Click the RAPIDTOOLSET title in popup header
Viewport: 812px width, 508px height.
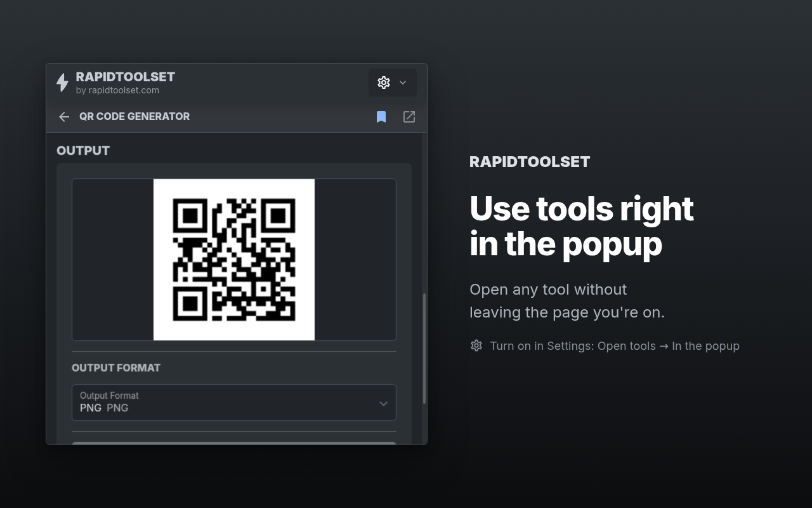coord(126,77)
